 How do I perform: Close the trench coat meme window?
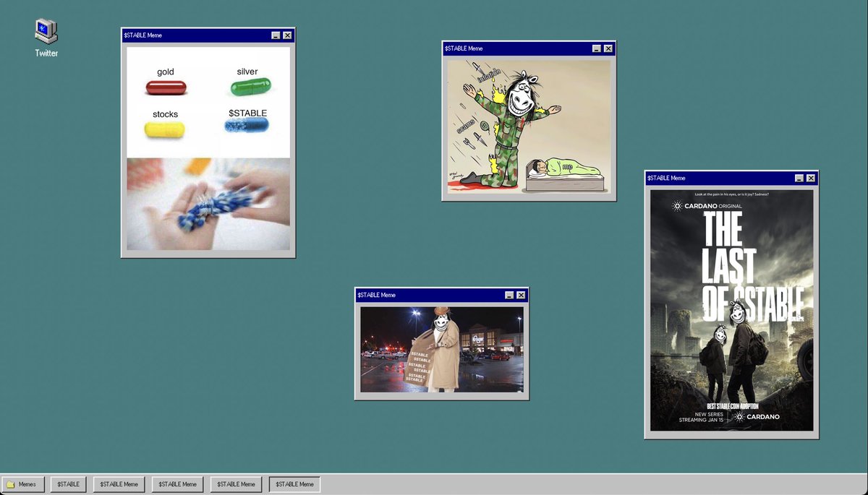click(521, 295)
